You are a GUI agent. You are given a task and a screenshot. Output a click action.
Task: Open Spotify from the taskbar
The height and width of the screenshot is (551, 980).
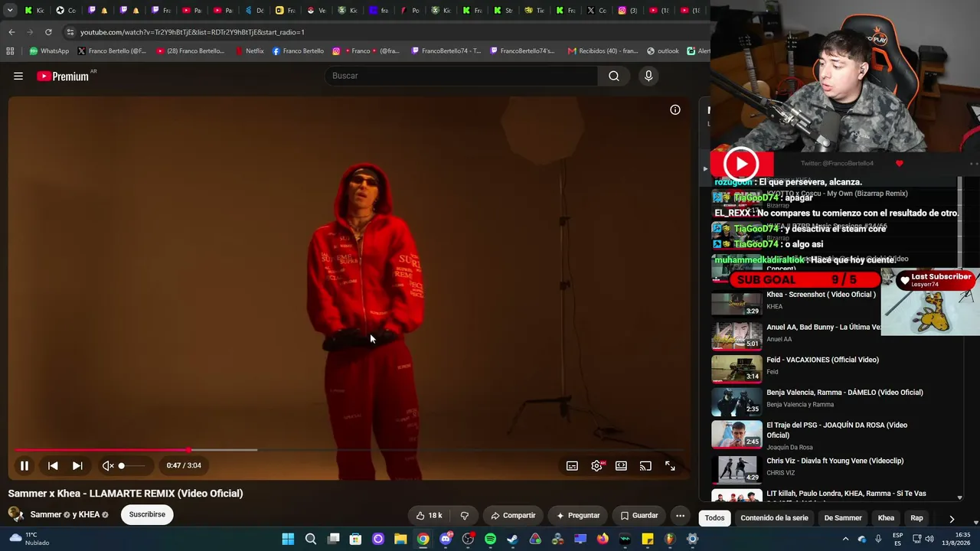coord(490,539)
